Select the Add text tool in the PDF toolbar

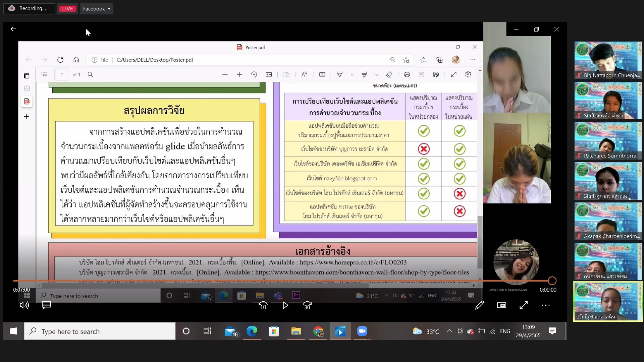322,74
